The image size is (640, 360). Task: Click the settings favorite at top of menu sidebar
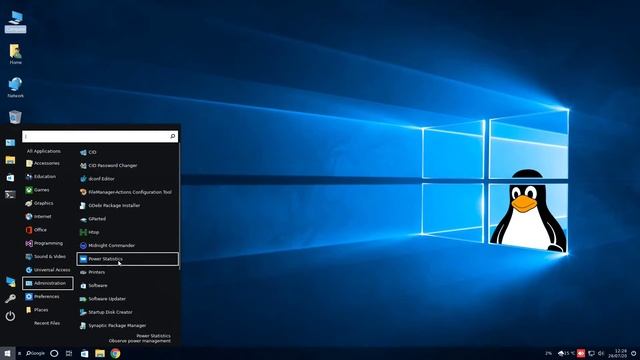(x=10, y=142)
